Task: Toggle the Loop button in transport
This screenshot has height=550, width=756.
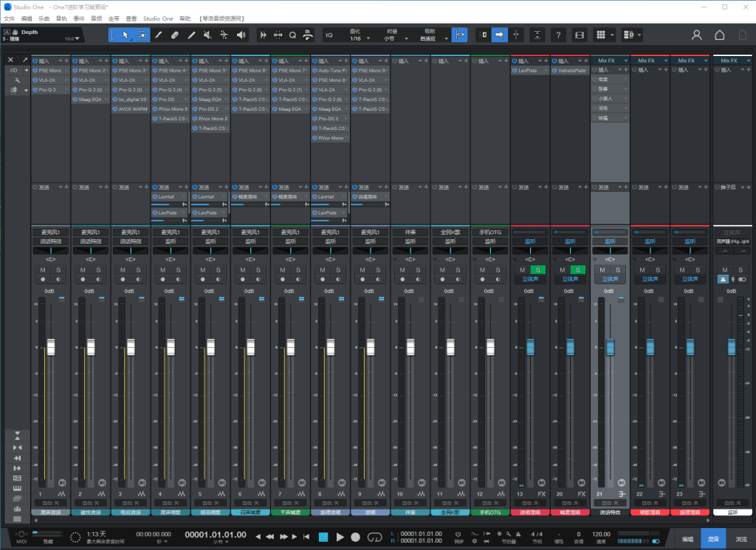Action: (x=374, y=537)
